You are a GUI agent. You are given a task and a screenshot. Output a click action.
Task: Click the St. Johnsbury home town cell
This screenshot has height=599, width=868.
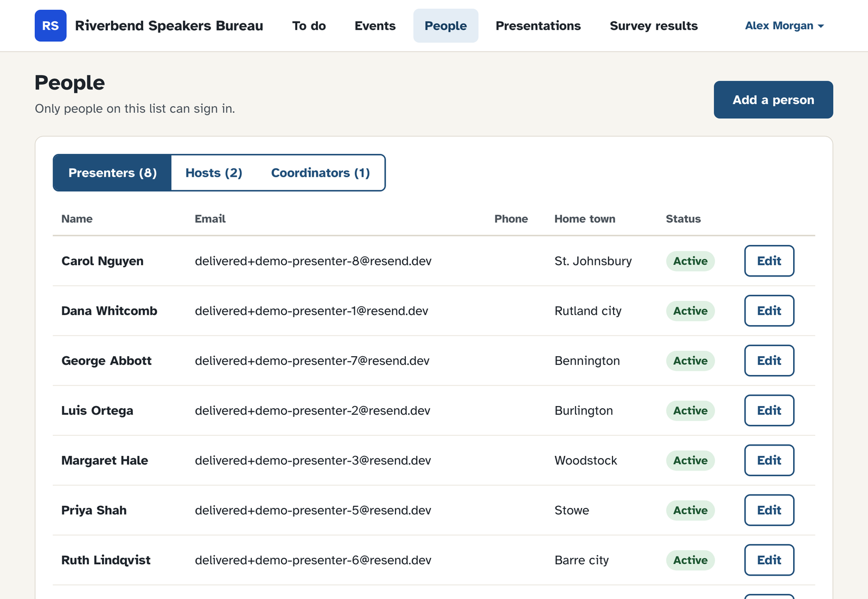(593, 261)
